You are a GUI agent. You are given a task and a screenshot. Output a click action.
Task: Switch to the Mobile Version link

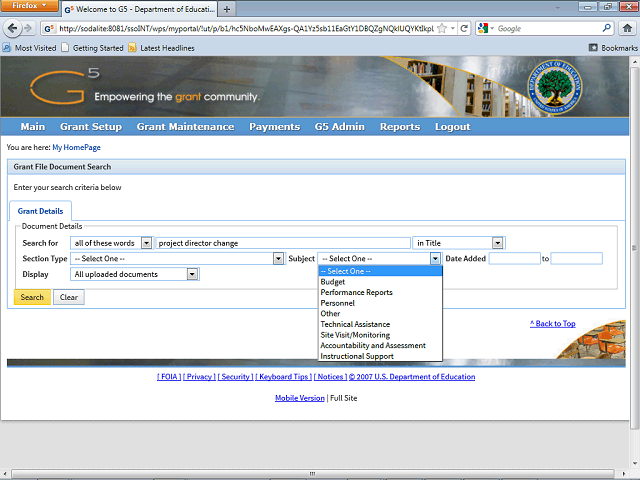(300, 398)
